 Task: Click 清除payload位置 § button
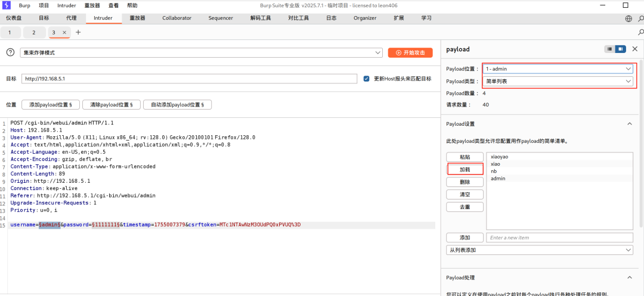tap(111, 105)
